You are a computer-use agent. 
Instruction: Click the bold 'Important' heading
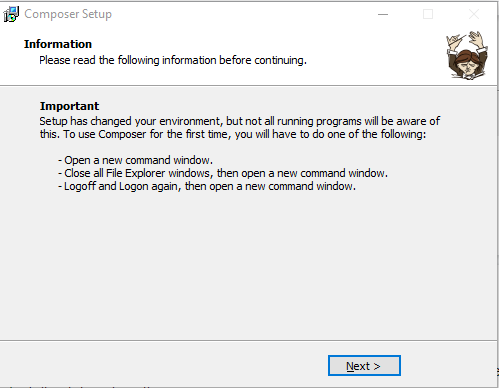click(x=69, y=106)
